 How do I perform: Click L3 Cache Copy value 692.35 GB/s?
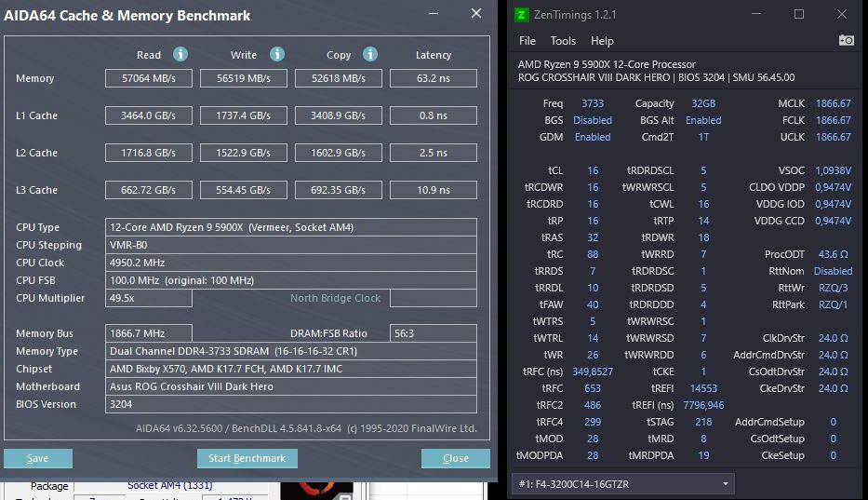(339, 190)
